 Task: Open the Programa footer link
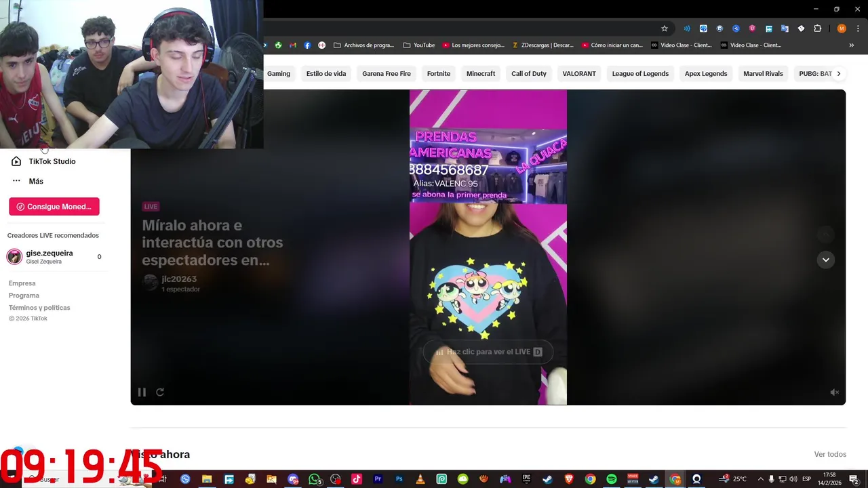tap(24, 296)
